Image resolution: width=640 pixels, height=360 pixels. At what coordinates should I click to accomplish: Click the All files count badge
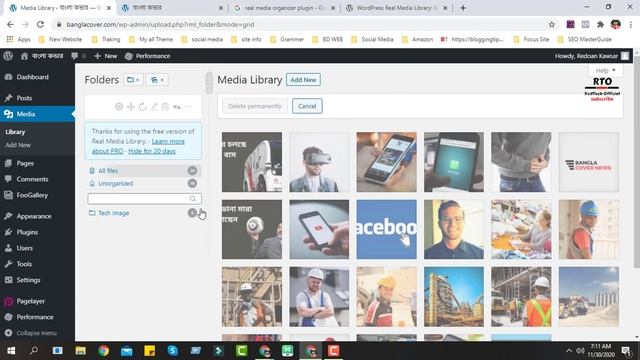pos(192,171)
